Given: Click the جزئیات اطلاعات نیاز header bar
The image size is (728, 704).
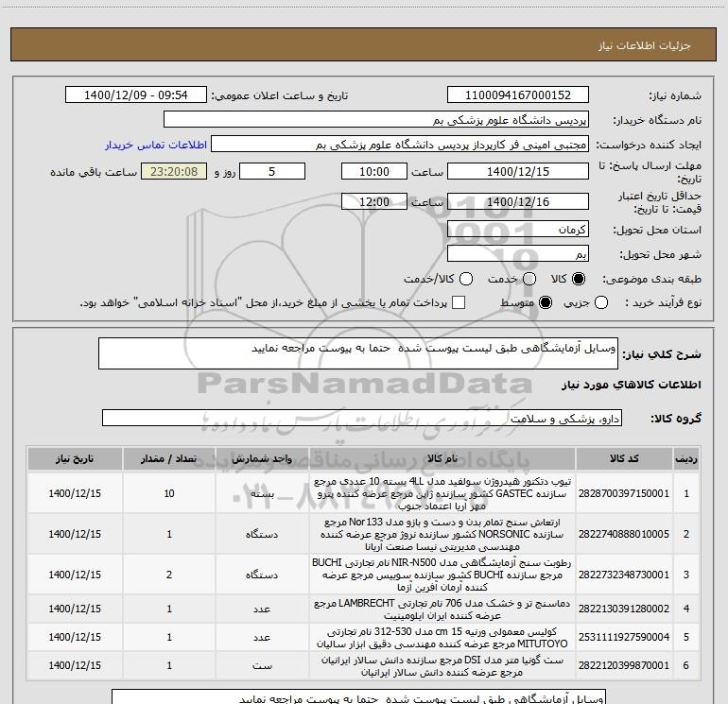Looking at the screenshot, I should [363, 44].
